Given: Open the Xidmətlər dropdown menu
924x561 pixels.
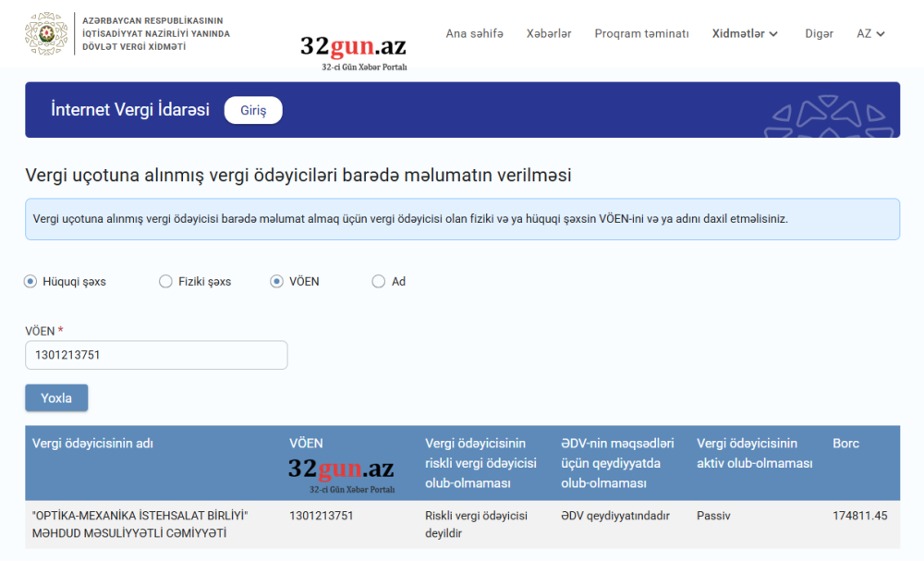Looking at the screenshot, I should pyautogui.click(x=745, y=33).
